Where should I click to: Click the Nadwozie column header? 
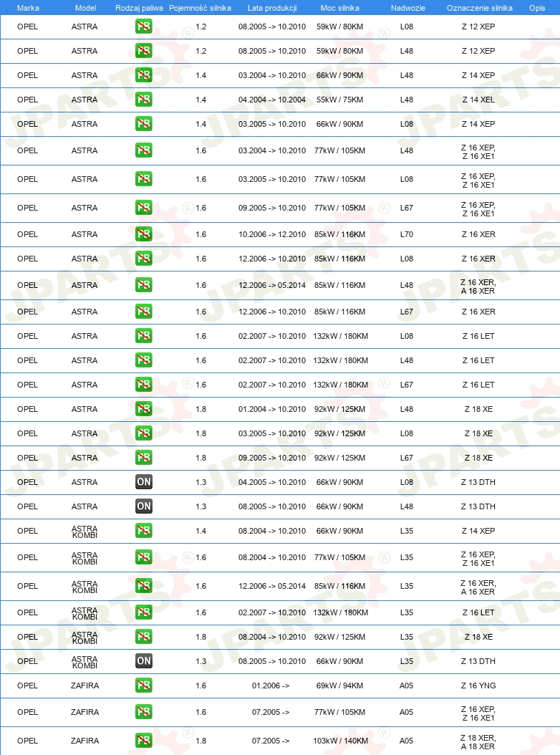408,8
